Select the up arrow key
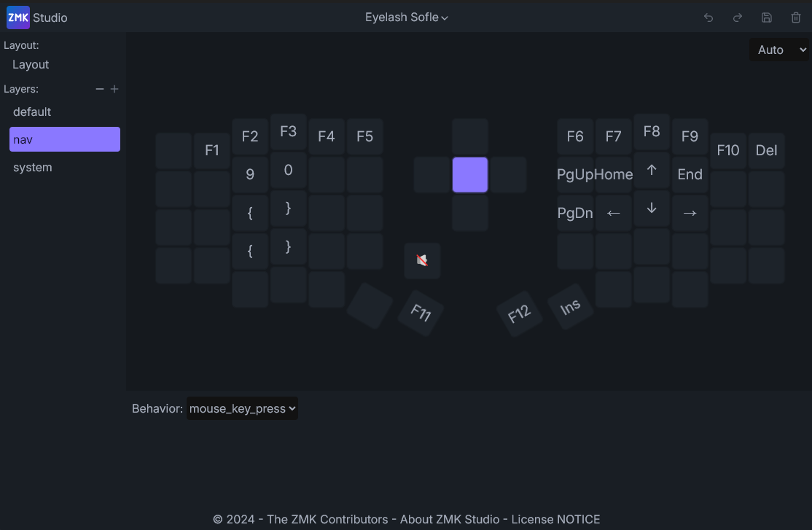 click(x=652, y=170)
